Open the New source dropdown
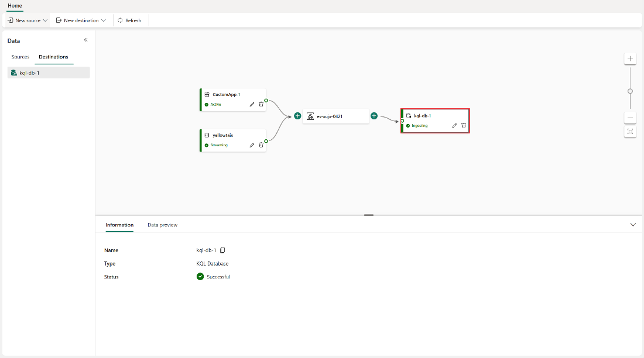The height and width of the screenshot is (358, 644). point(28,20)
